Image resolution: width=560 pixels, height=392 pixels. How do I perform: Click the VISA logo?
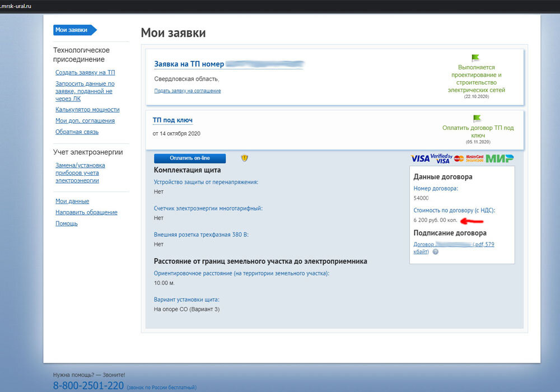tap(420, 158)
